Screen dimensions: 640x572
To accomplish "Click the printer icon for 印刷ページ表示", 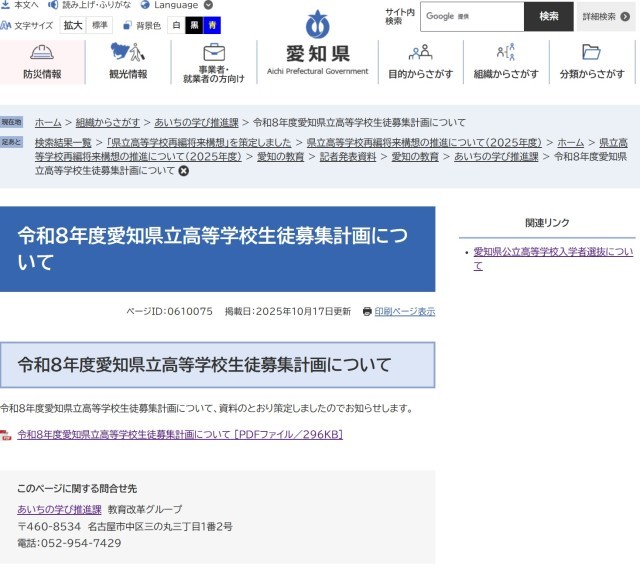I will click(367, 312).
